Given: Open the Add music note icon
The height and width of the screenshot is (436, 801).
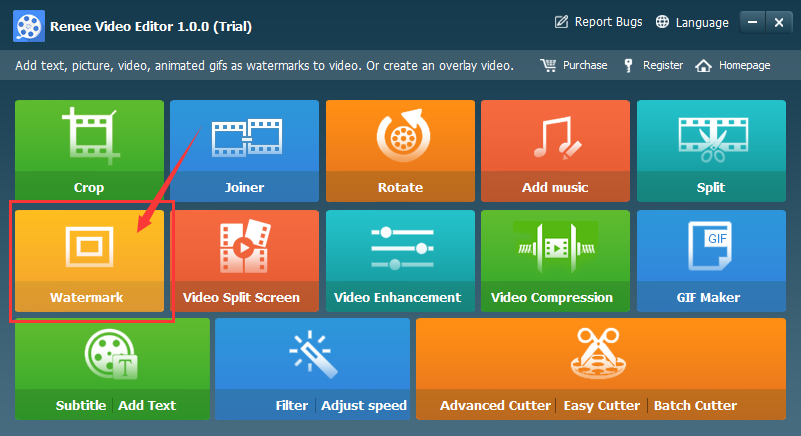Looking at the screenshot, I should 557,138.
